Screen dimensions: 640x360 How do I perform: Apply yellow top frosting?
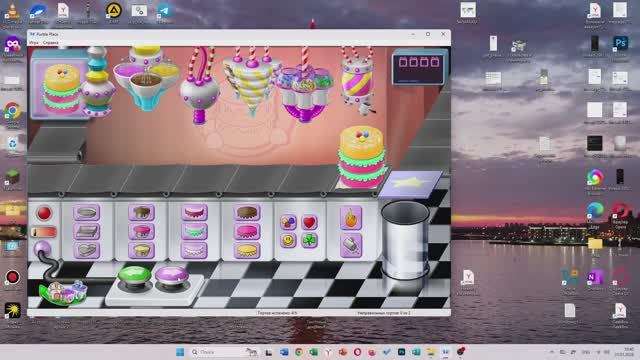click(247, 250)
